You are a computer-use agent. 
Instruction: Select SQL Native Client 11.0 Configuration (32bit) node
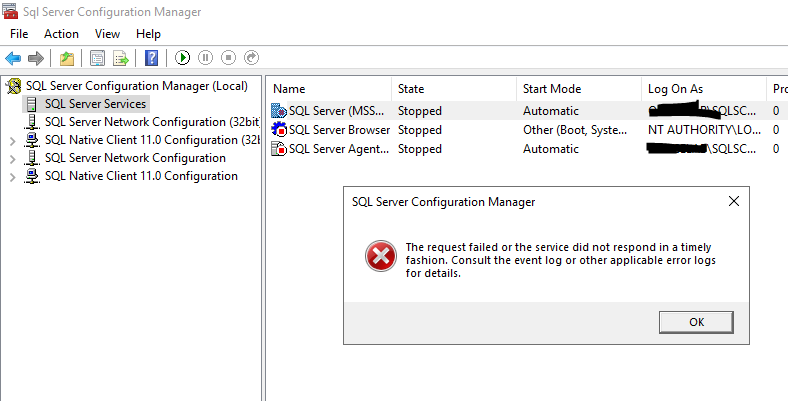(x=152, y=140)
